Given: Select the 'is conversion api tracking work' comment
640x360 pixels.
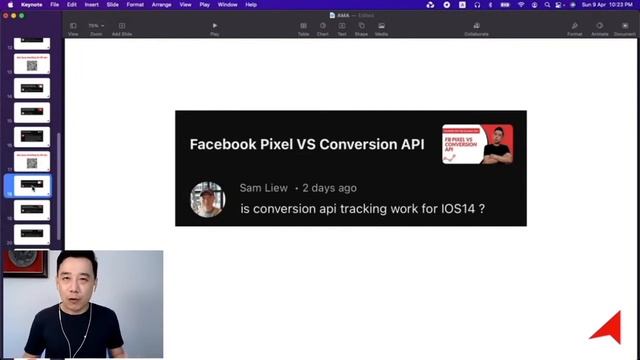Looking at the screenshot, I should (x=362, y=209).
